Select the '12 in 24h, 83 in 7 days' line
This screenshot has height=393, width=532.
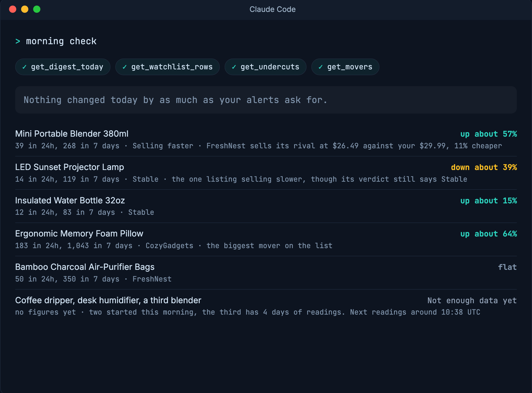(x=85, y=212)
